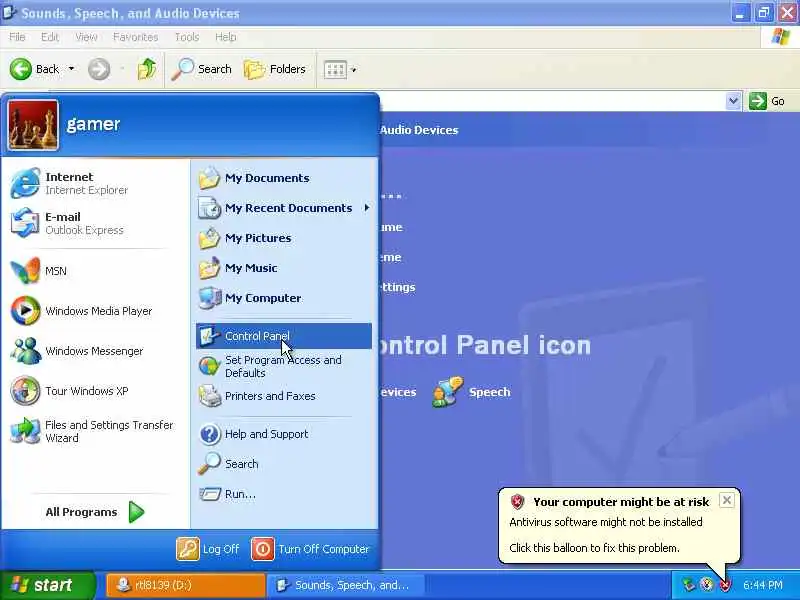
Task: Open the Help menu
Action: pos(226,37)
